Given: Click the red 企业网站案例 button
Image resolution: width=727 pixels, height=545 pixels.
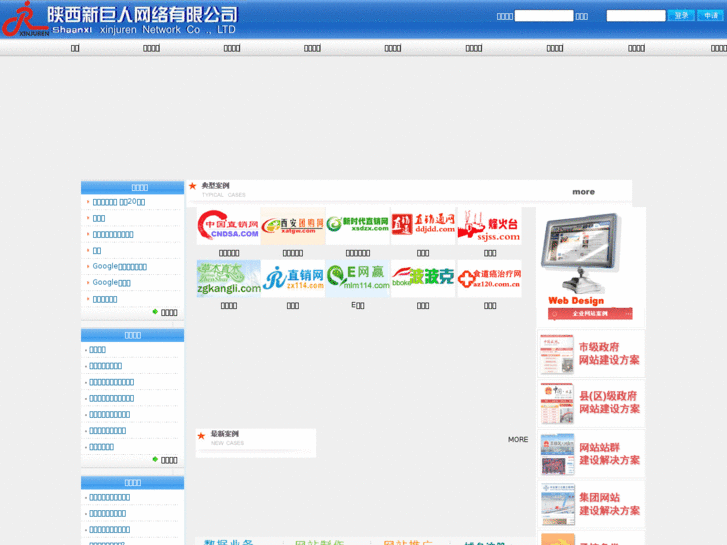Looking at the screenshot, I should click(590, 314).
